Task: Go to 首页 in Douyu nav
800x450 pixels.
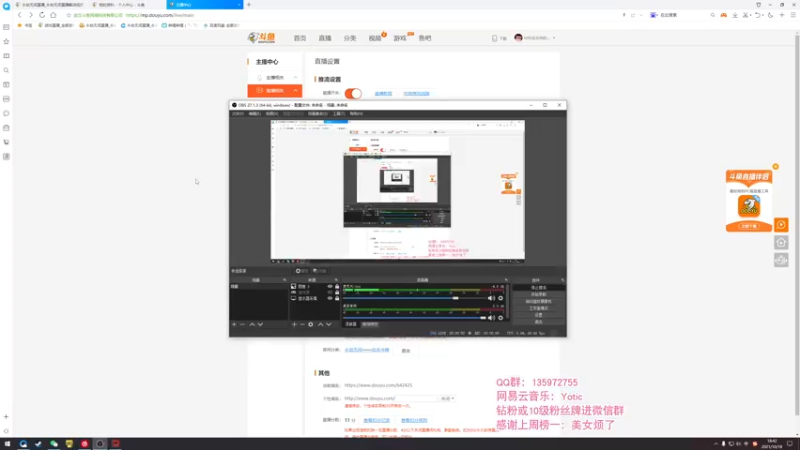Action: pos(300,38)
